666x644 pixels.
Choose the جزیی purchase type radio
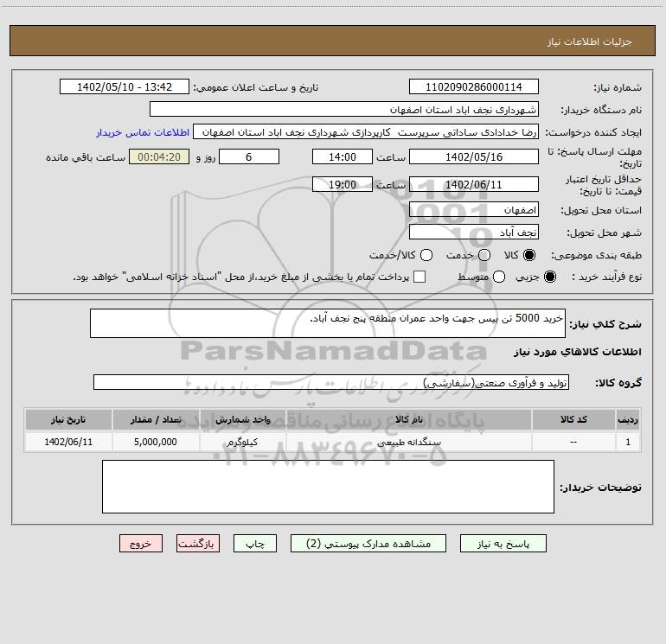click(550, 277)
